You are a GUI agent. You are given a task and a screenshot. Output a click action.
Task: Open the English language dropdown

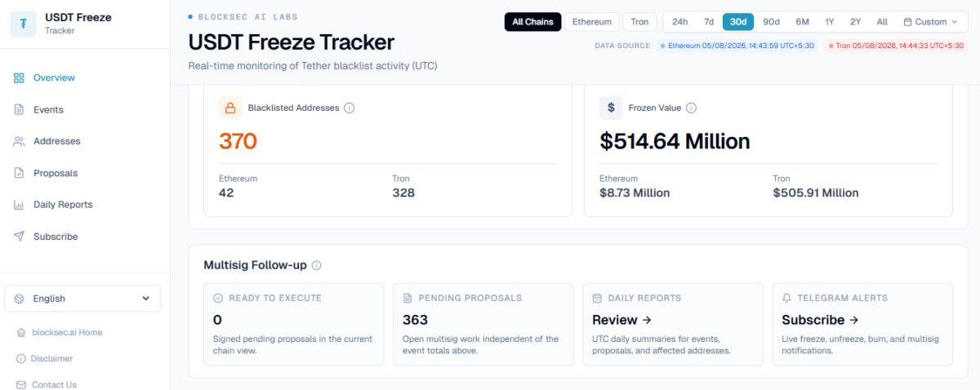coord(82,299)
